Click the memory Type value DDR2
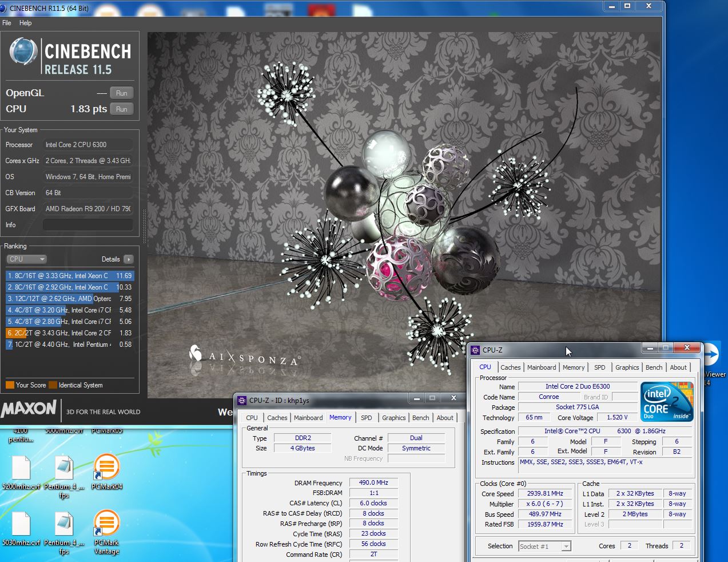This screenshot has height=562, width=728. (303, 438)
